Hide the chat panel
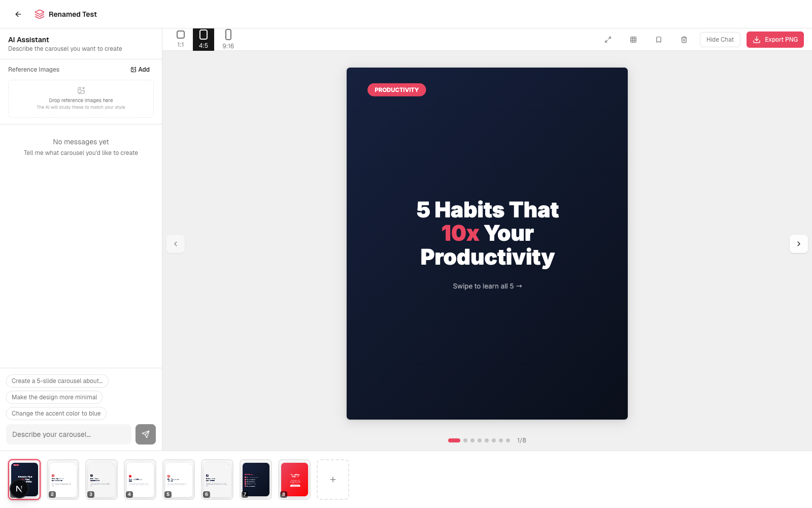812x508 pixels. (720, 40)
